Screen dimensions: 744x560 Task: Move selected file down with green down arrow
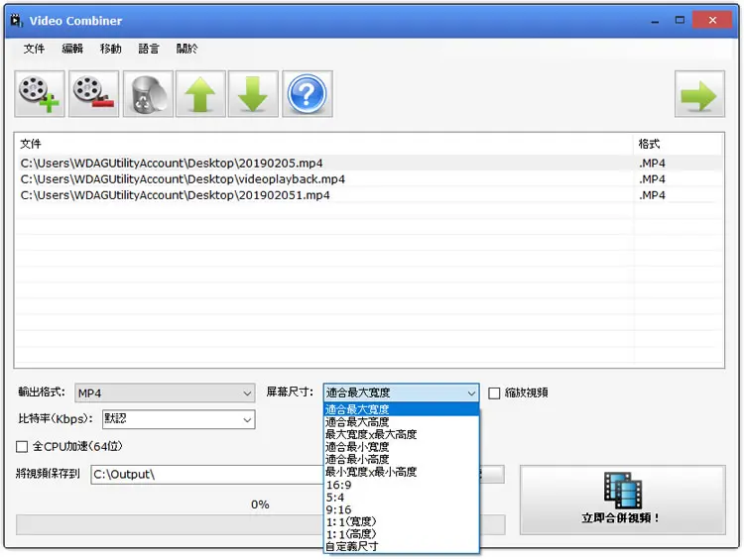point(253,94)
